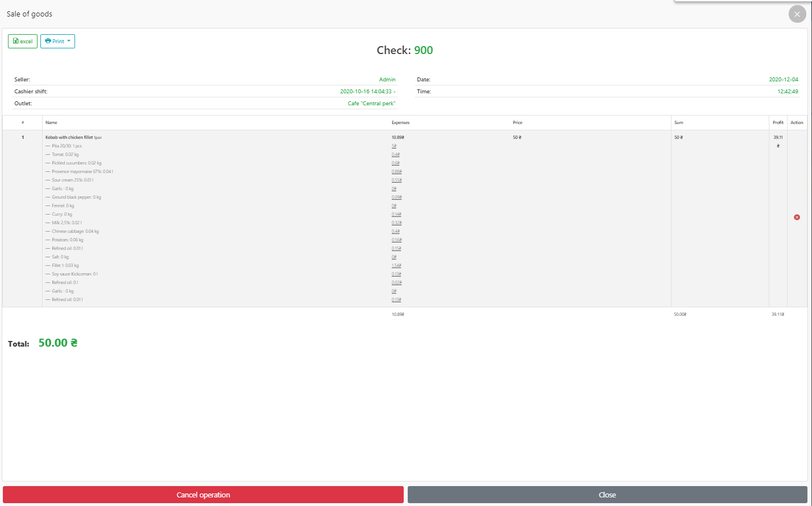The image size is (812, 506).
Task: Click the red delete icon in Action column
Action: 797,217
